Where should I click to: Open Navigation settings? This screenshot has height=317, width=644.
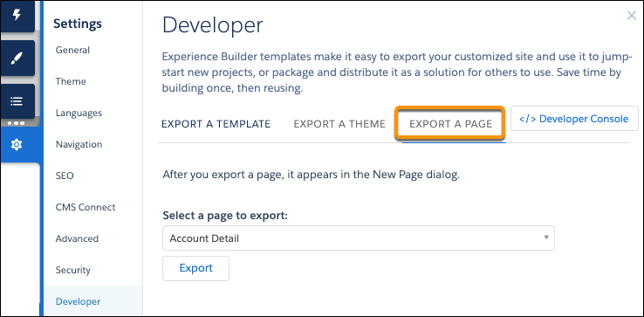point(79,144)
